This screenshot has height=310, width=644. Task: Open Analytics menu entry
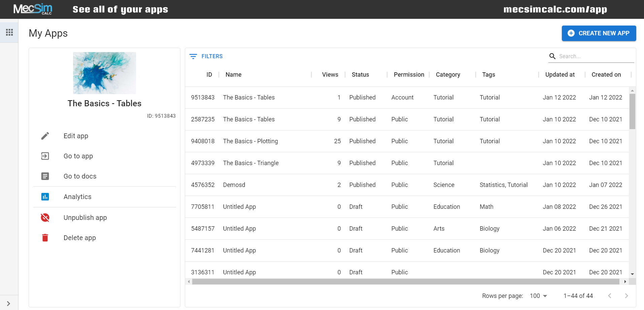[104, 197]
